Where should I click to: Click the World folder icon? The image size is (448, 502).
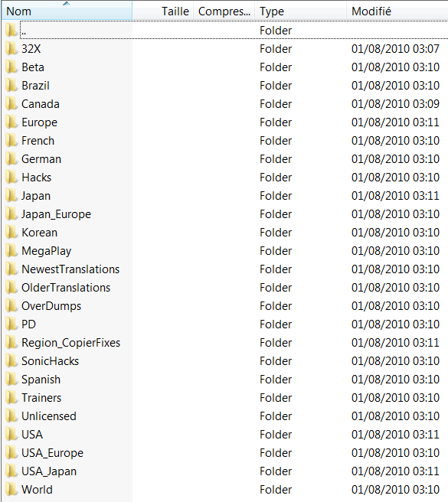11,490
